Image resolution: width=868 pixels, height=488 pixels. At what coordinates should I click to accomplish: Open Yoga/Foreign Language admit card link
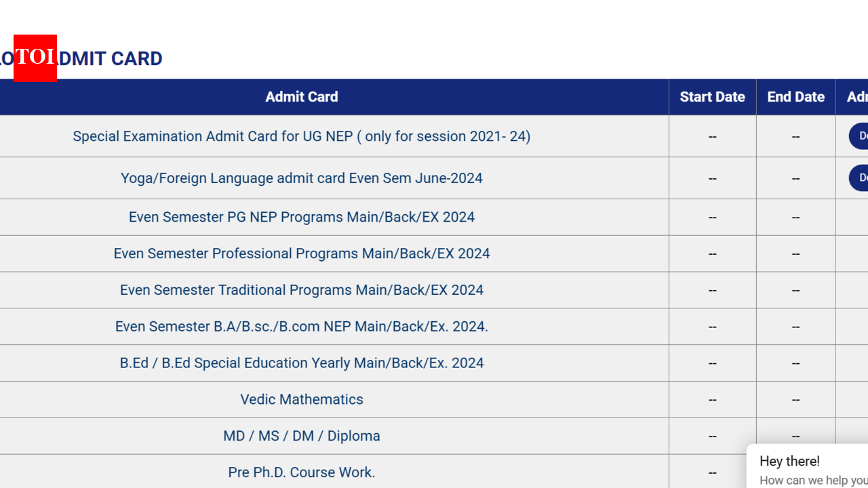coord(301,178)
